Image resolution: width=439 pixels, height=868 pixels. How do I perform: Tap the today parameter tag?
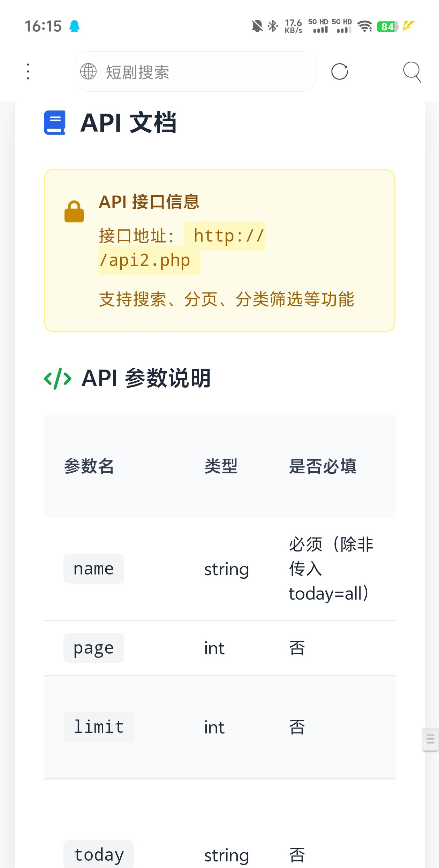pyautogui.click(x=98, y=854)
